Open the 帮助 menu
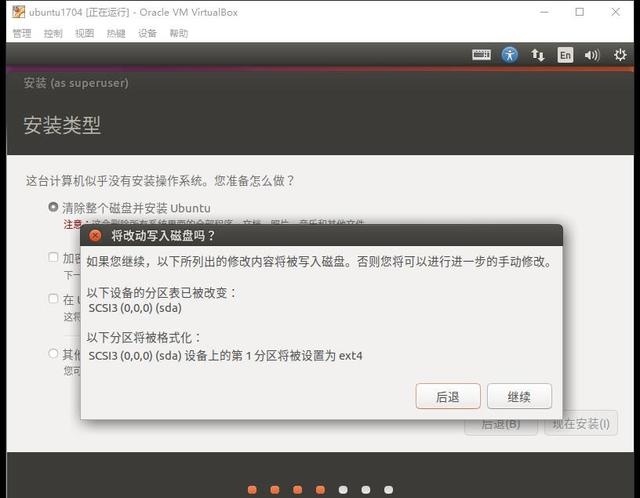 pyautogui.click(x=178, y=33)
